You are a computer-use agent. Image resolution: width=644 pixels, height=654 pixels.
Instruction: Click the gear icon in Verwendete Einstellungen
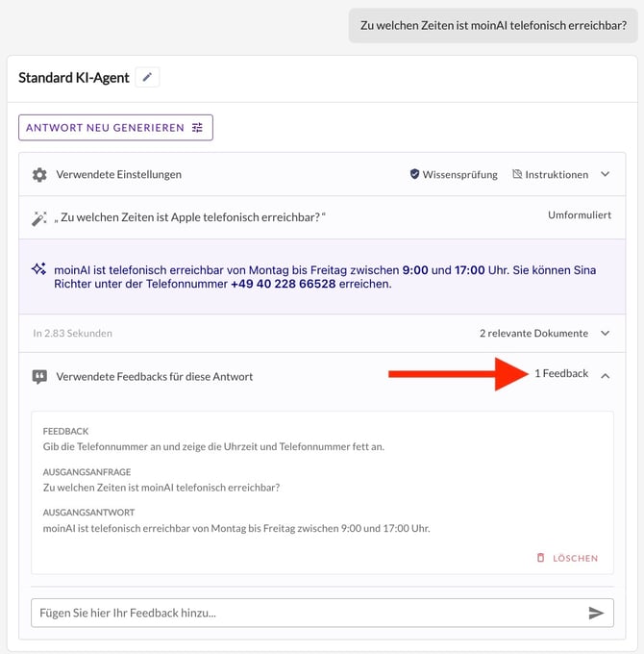(39, 175)
